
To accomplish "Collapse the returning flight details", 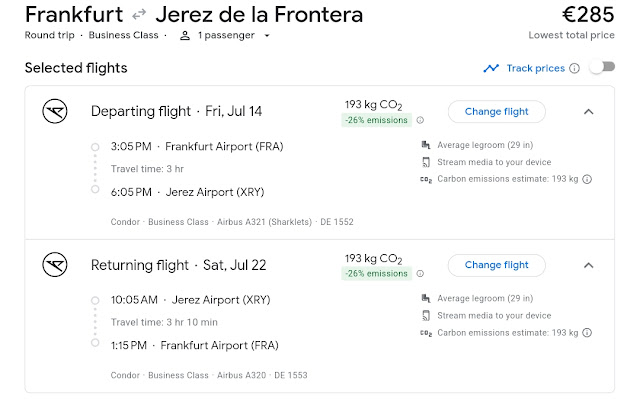I will point(588,265).
